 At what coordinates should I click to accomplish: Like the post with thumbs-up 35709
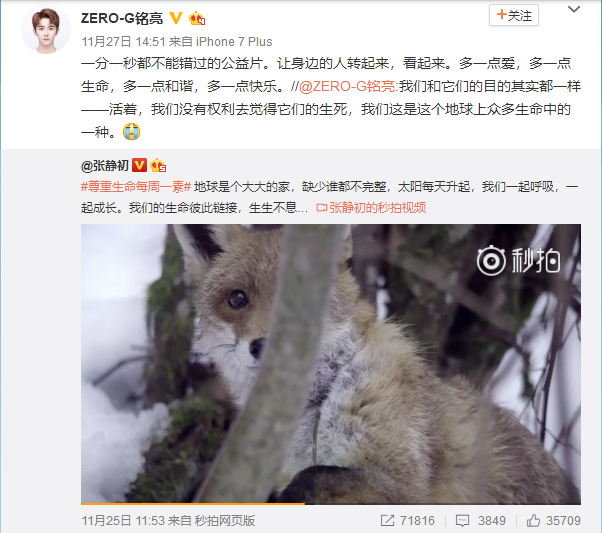click(553, 521)
